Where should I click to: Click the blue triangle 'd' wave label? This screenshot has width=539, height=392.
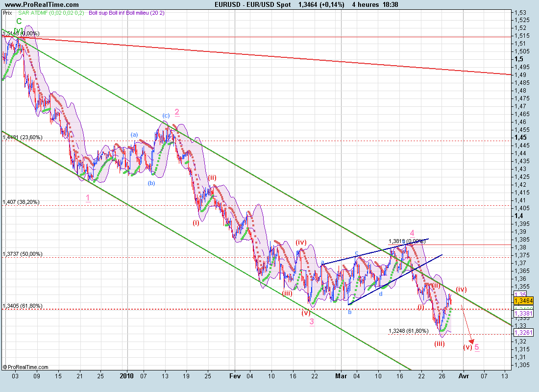[x=381, y=294]
